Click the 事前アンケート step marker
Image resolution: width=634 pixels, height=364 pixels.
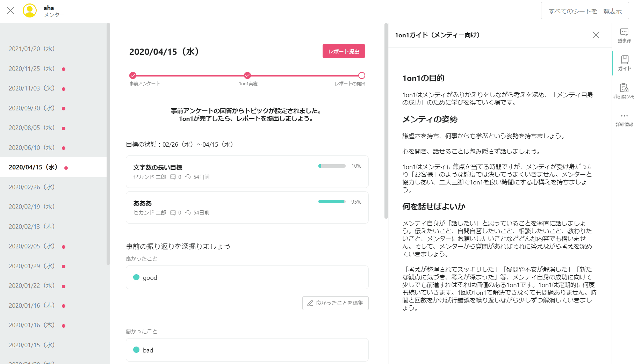click(133, 75)
